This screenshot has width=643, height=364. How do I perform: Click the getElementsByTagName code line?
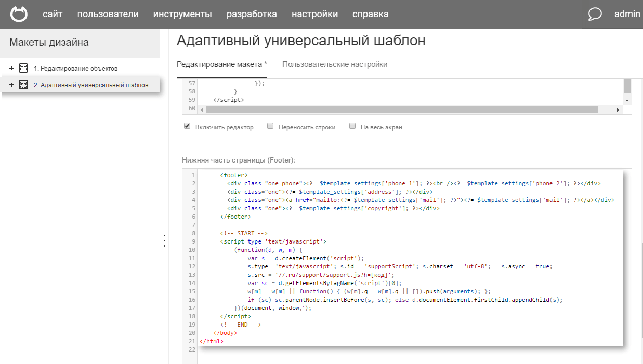[x=324, y=283]
